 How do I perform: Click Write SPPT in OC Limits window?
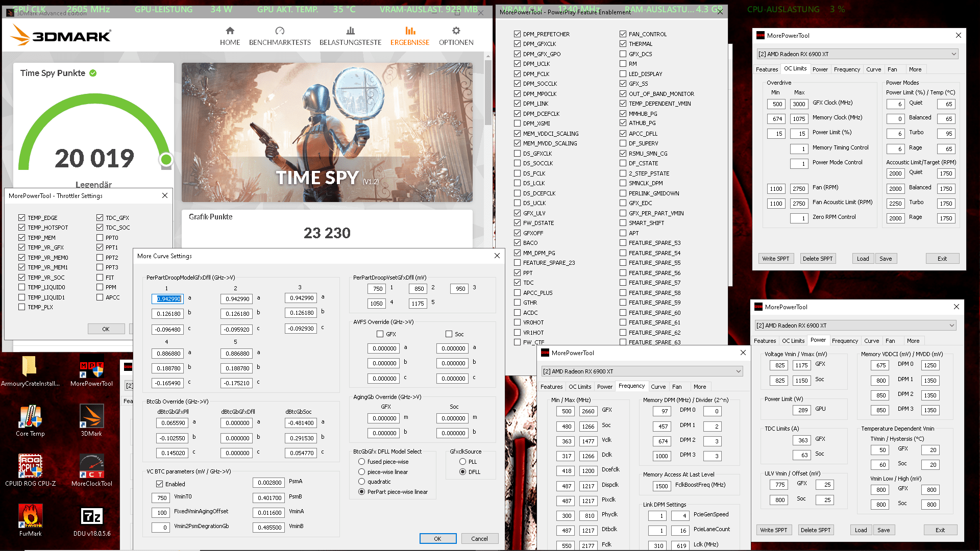[x=775, y=259]
